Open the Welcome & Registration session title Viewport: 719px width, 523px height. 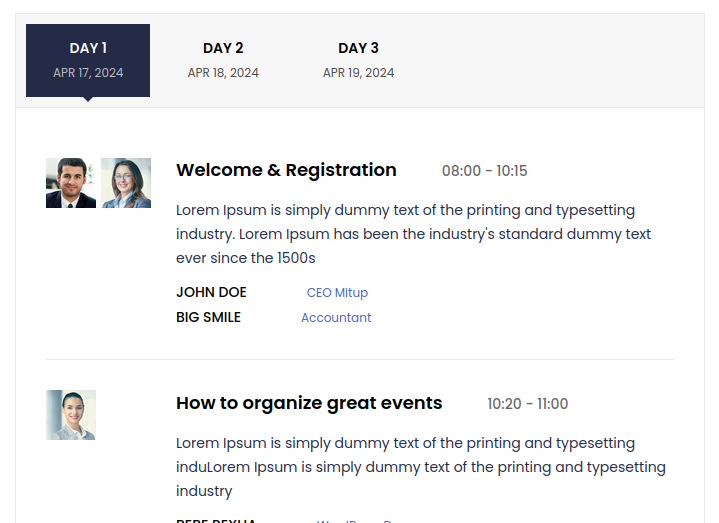click(x=286, y=170)
